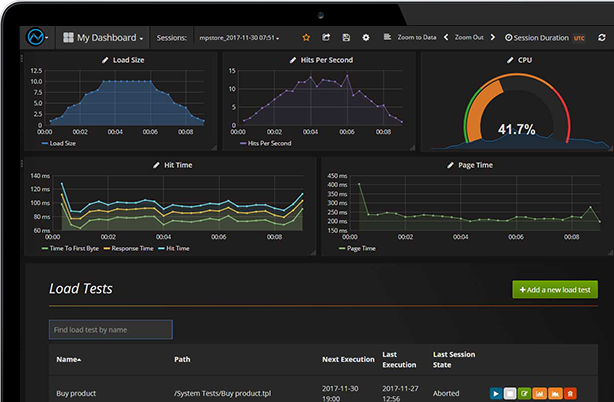Open dashboard settings gear icon
The width and height of the screenshot is (614, 402).
point(366,38)
